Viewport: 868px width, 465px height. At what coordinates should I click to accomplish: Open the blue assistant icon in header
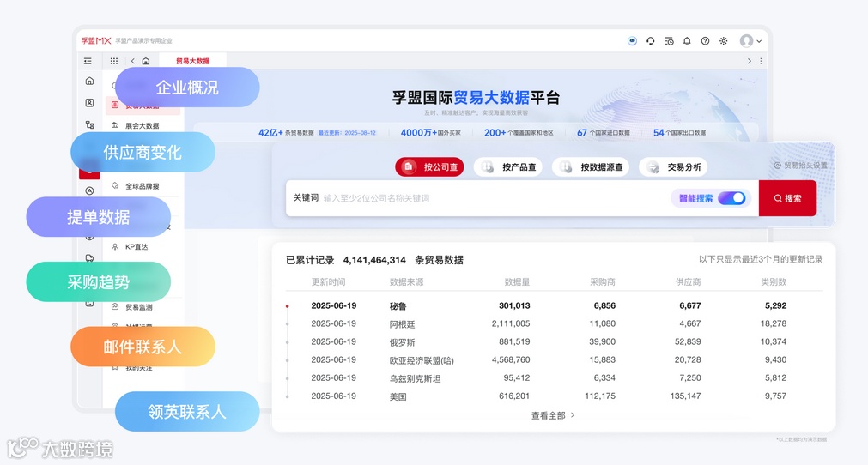coord(632,41)
